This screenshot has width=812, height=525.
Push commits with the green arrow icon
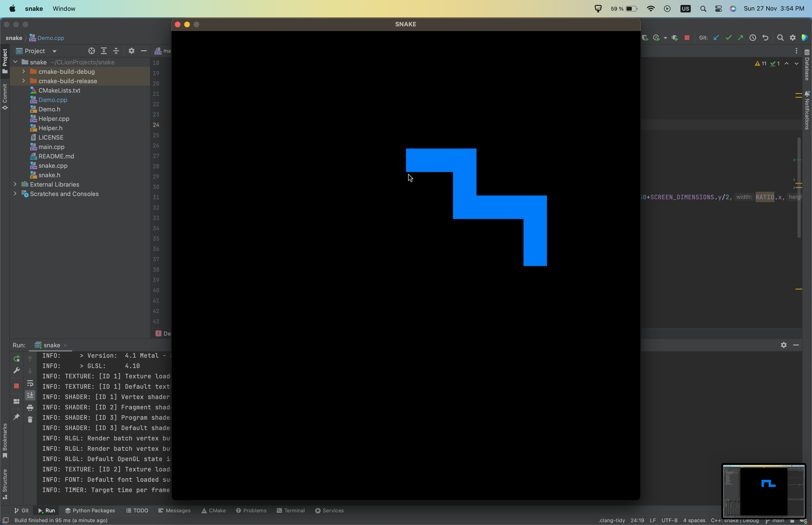740,38
